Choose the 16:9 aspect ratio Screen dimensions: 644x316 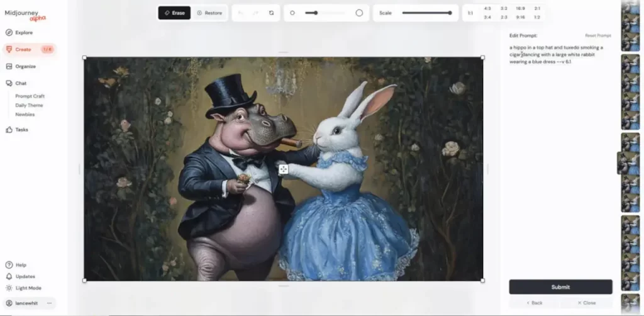pos(520,8)
